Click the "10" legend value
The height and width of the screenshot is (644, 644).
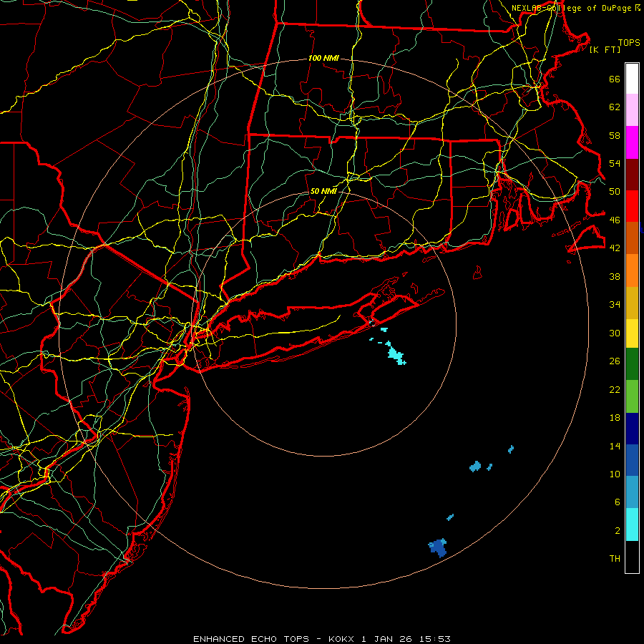[615, 474]
